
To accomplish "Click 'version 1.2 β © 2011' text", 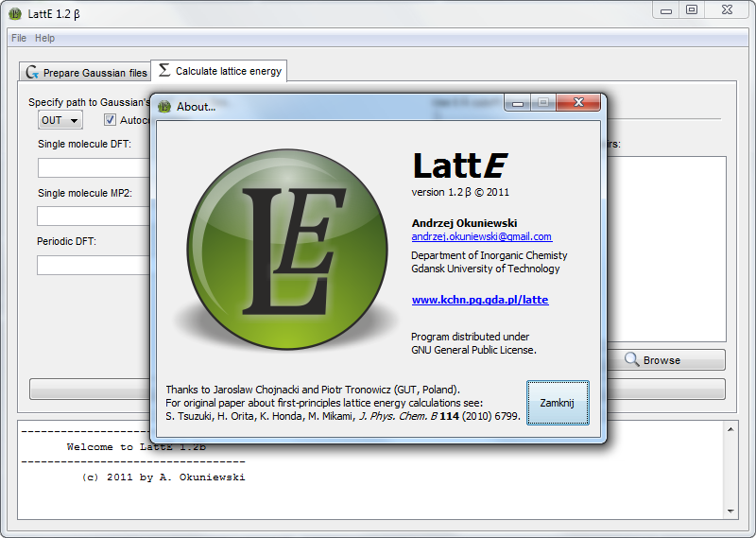I will pos(460,192).
